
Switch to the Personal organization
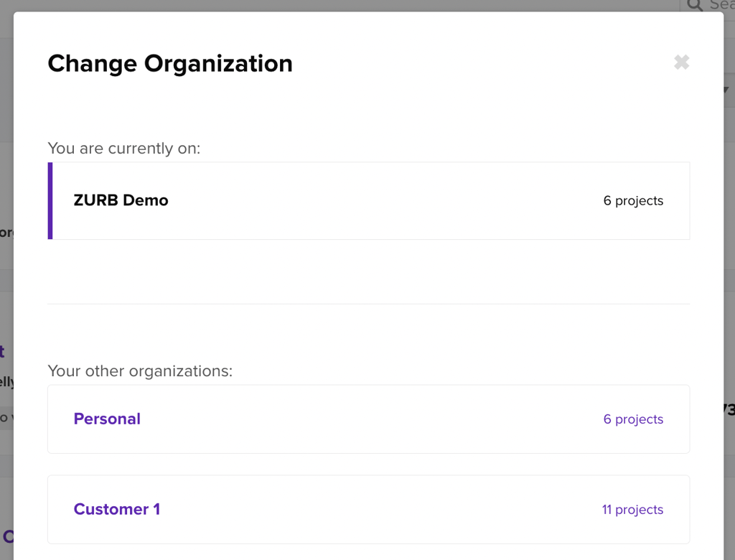coord(107,419)
